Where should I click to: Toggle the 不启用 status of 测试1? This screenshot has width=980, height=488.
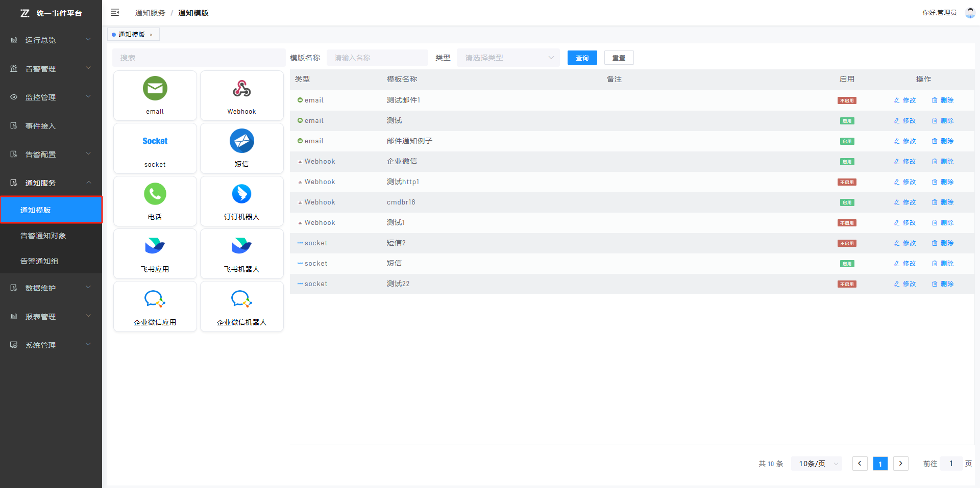[847, 223]
